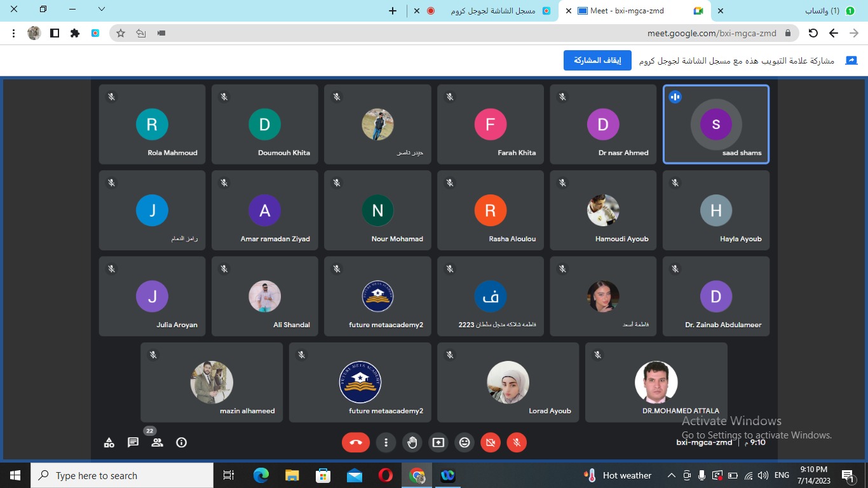Toggle the microphone in the call bar
This screenshot has height=488, width=868.
(x=517, y=442)
